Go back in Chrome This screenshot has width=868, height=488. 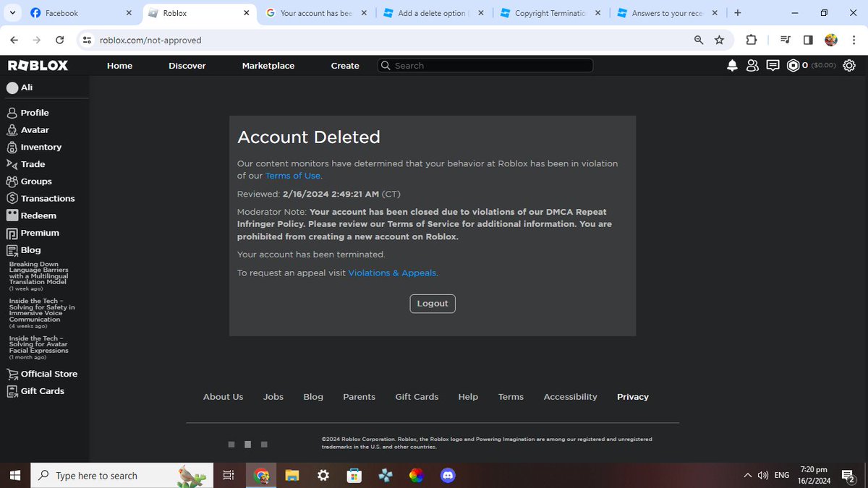(14, 40)
